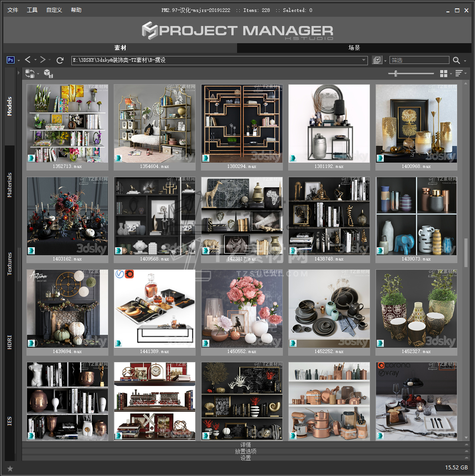The height and width of the screenshot is (476, 475).
Task: Select the IES side tab
Action: (x=9, y=421)
